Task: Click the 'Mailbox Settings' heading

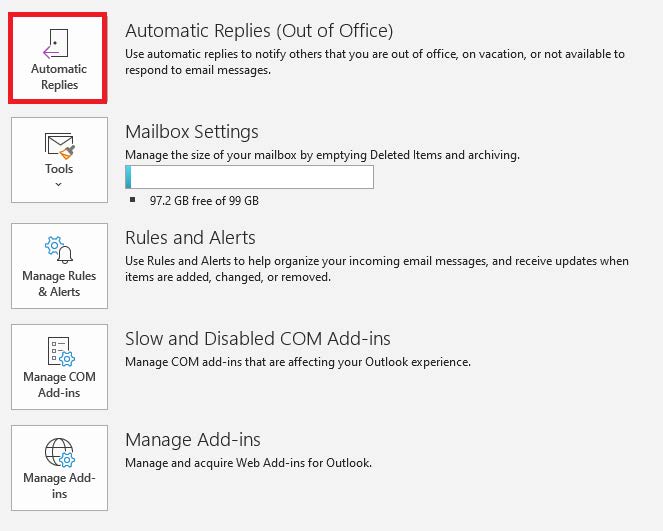Action: (x=192, y=132)
